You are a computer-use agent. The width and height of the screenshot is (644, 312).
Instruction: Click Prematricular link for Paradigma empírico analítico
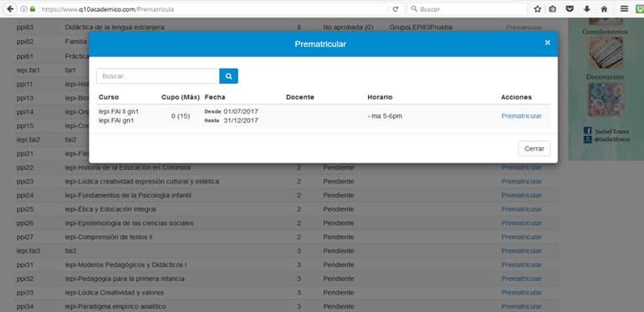[x=522, y=307]
